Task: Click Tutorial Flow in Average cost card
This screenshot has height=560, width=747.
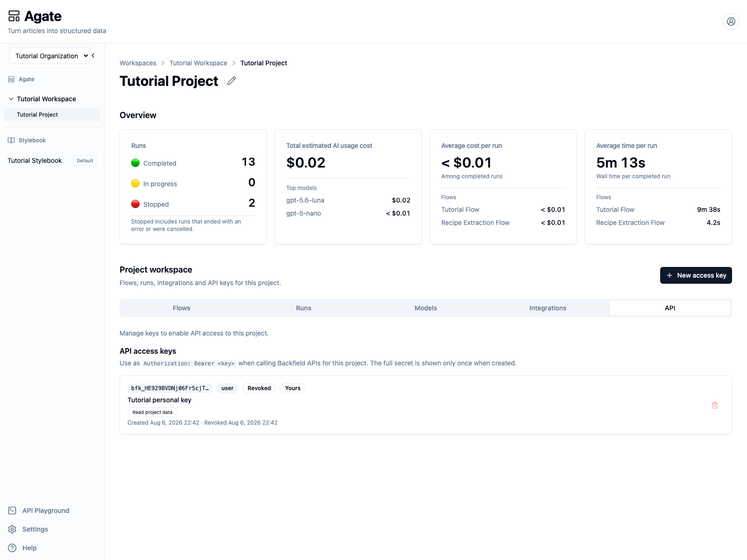Action: 460,210
